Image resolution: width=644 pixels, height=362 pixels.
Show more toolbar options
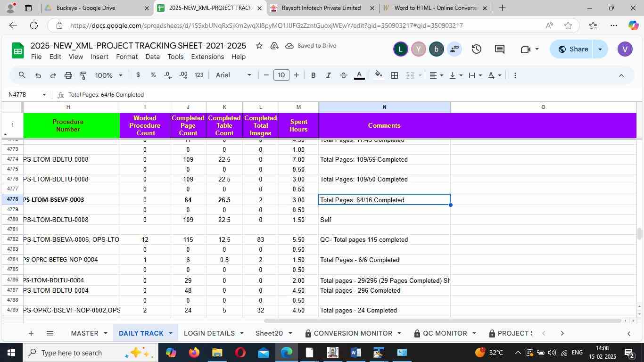point(515,75)
